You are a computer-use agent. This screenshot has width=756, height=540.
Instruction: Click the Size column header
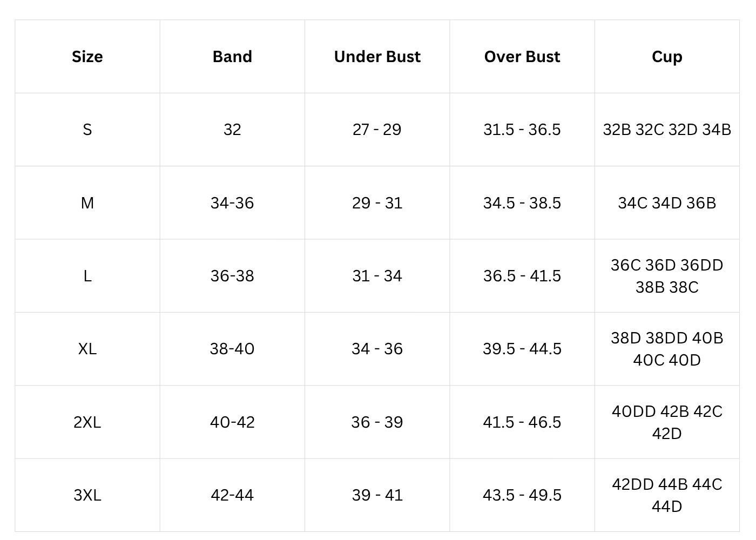[x=87, y=57]
